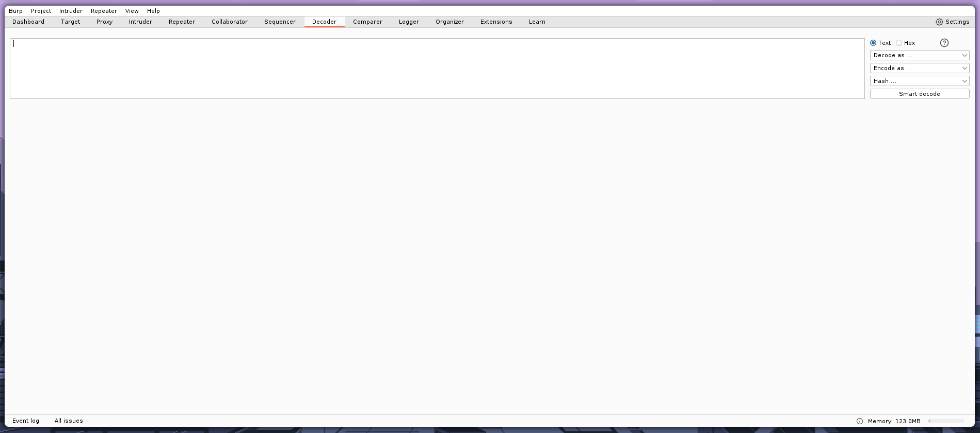
Task: Expand the Hash dropdown
Action: point(920,81)
